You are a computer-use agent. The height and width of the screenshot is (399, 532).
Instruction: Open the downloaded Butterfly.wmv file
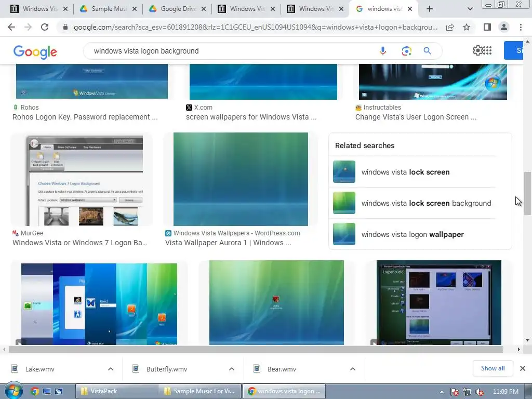167,369
